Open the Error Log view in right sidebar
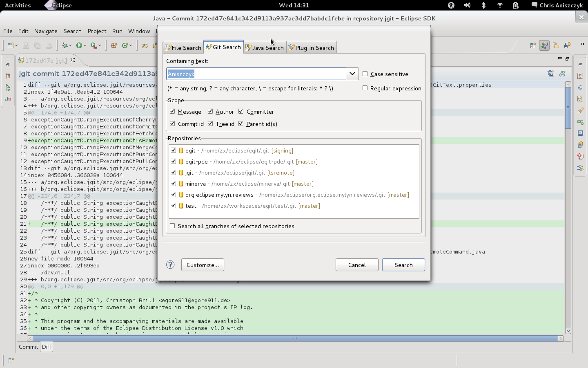 (580, 156)
